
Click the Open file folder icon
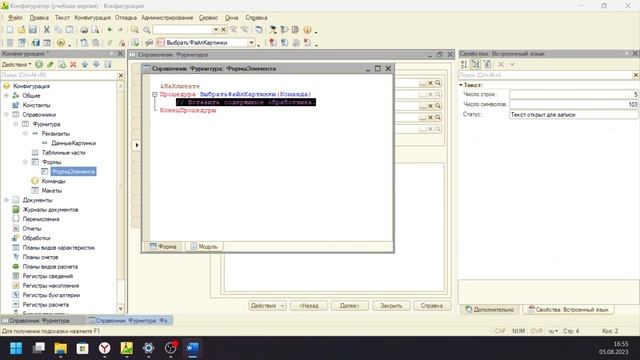(x=21, y=30)
